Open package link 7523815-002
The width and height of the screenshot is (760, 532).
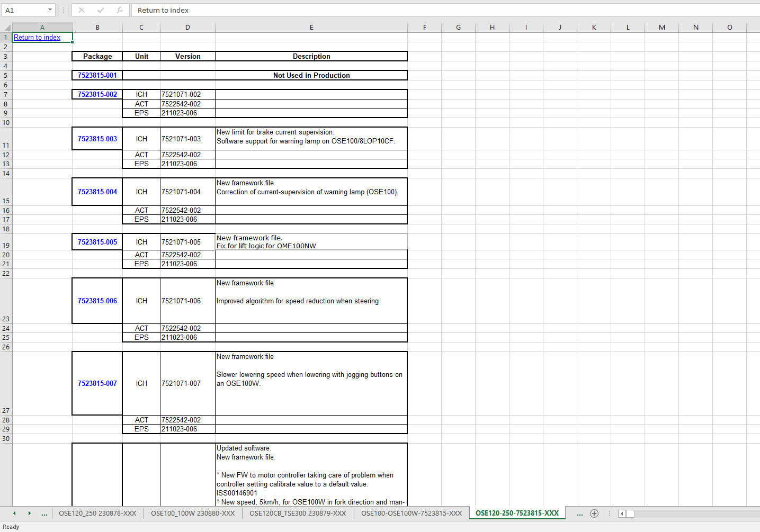(x=97, y=94)
